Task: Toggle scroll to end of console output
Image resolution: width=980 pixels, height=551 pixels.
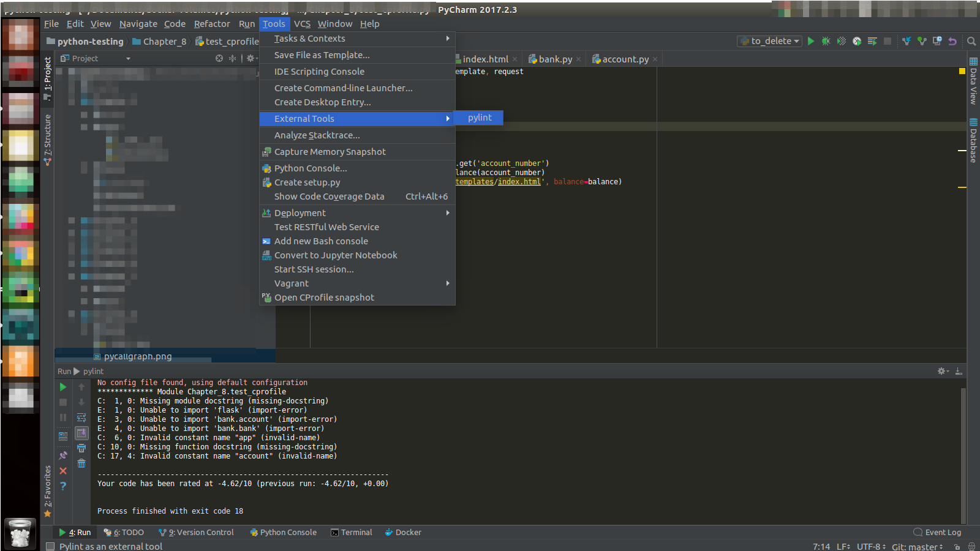Action: click(81, 433)
